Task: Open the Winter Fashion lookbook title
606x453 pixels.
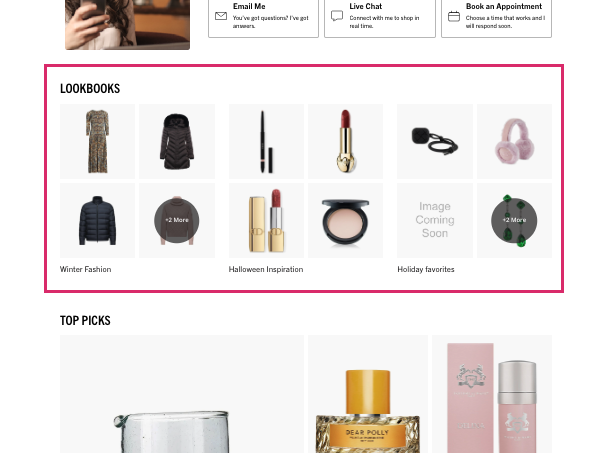Action: 85,269
